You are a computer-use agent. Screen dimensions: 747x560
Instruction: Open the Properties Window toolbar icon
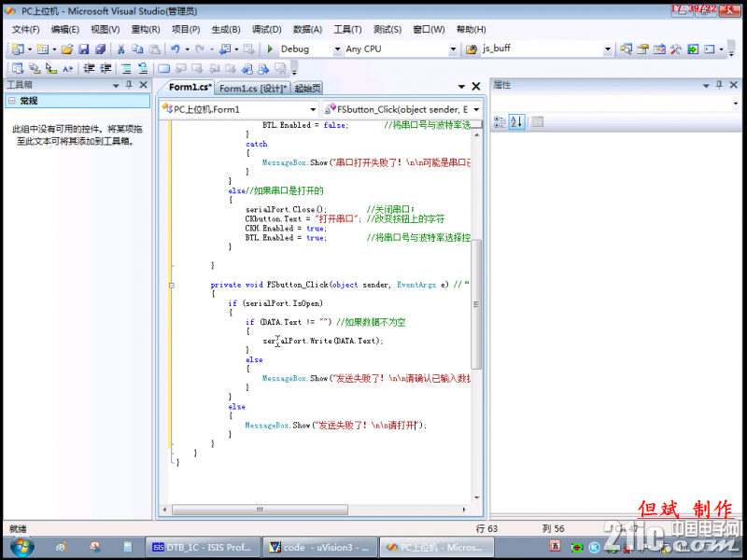(x=642, y=49)
